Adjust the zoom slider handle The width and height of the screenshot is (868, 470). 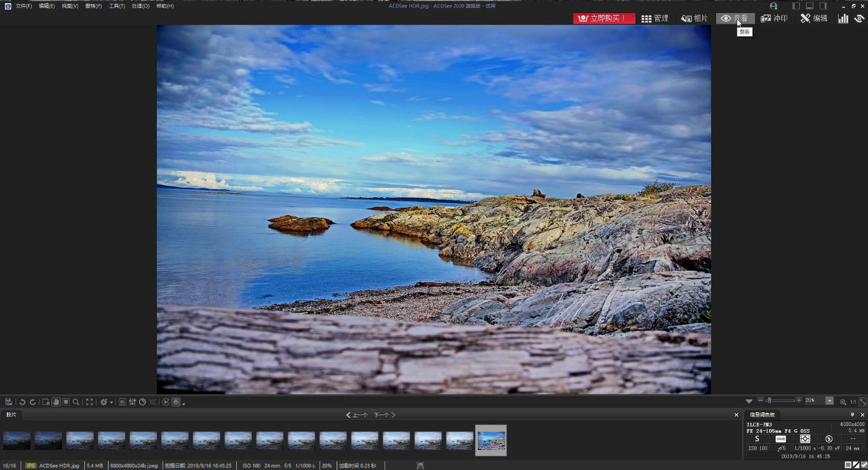click(x=769, y=401)
